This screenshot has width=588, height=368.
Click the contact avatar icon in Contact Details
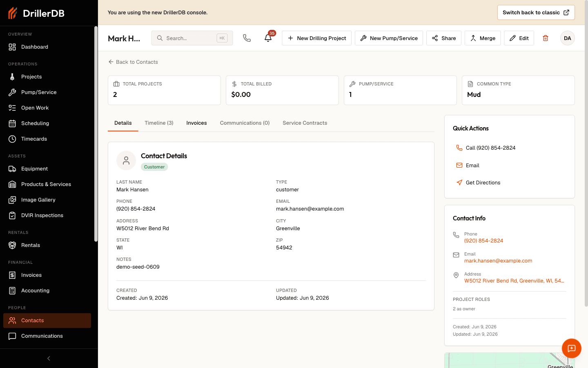click(x=126, y=161)
